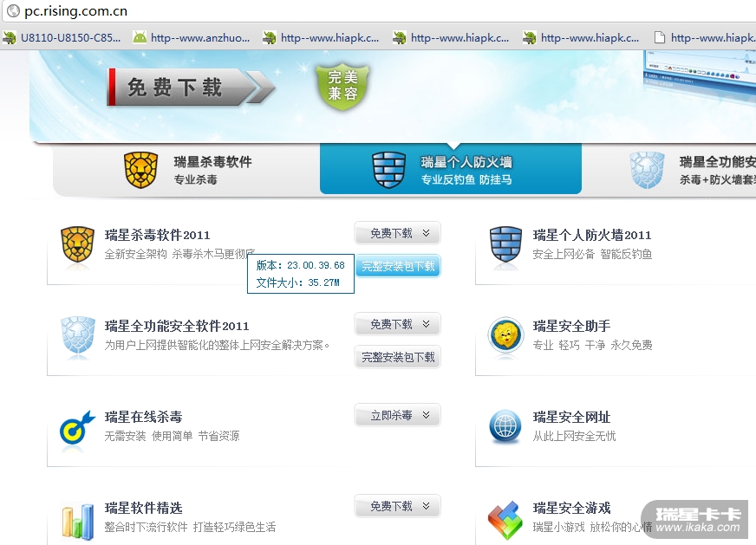Click the 瑞星安全游戏 colorful cube icon
The image size is (756, 545).
(x=505, y=521)
